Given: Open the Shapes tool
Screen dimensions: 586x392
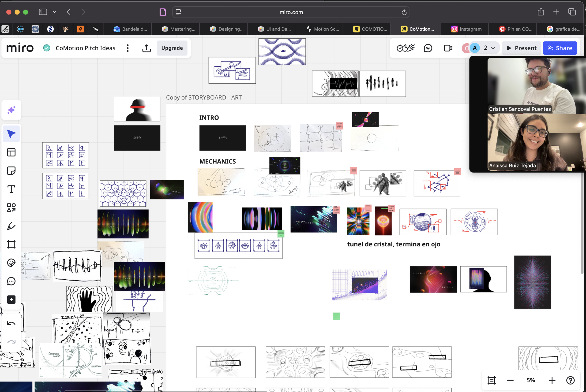Looking at the screenshot, I should [11, 207].
